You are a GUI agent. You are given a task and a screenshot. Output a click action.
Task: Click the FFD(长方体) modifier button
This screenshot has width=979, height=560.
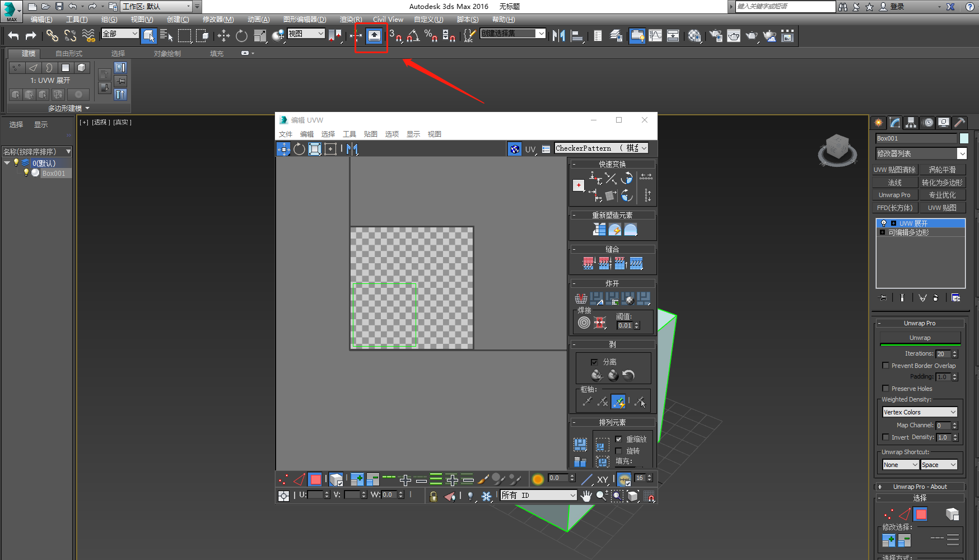pyautogui.click(x=894, y=208)
